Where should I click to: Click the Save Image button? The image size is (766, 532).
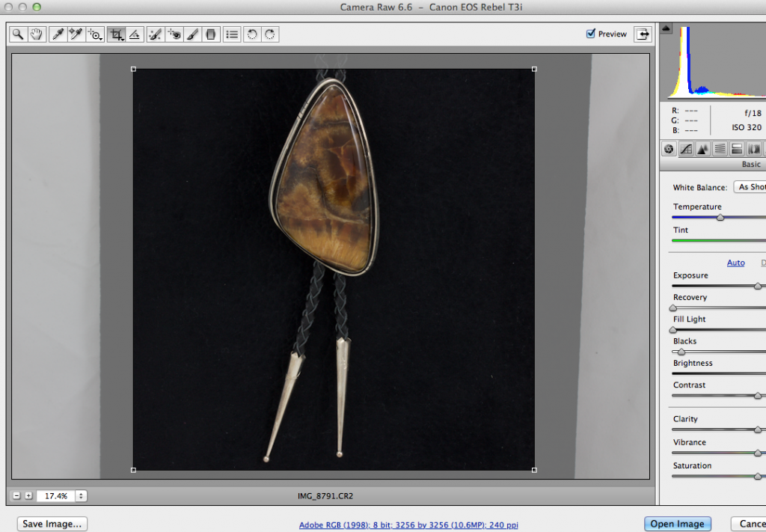[52, 523]
